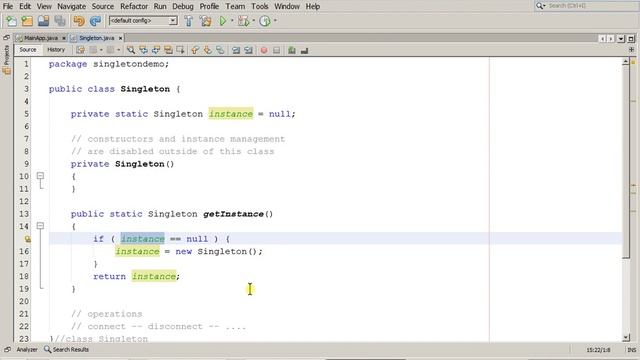Select the Singleton.java tab
Screen dimensions: 640x360
(x=96, y=38)
